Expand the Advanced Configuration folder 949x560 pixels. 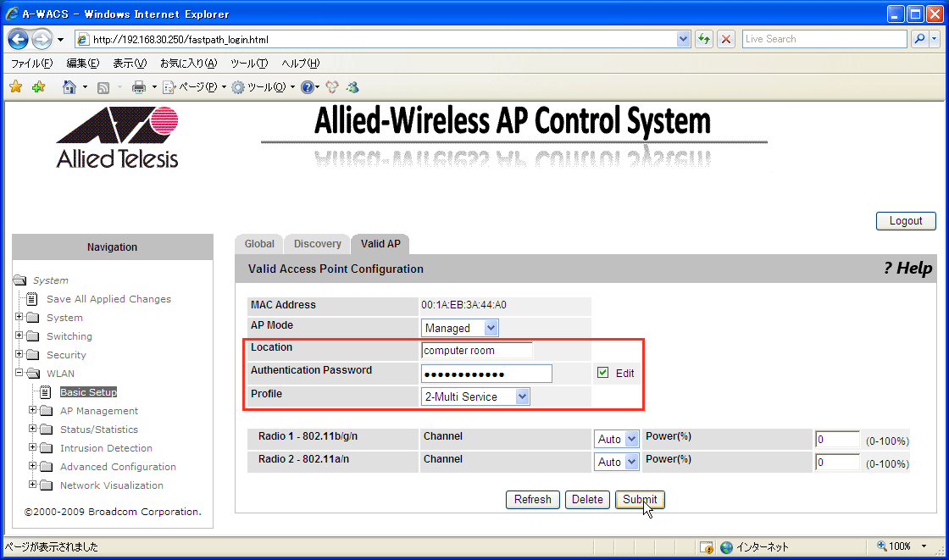point(33,466)
